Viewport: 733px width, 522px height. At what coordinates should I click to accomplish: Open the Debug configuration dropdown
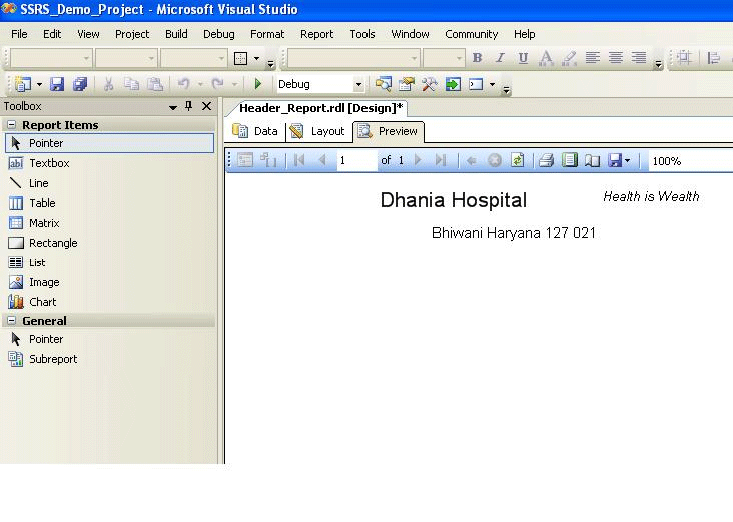(x=358, y=85)
